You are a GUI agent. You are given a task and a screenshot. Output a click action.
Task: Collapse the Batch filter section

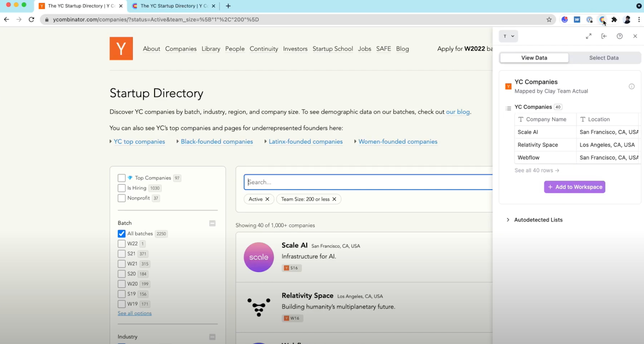click(x=212, y=223)
